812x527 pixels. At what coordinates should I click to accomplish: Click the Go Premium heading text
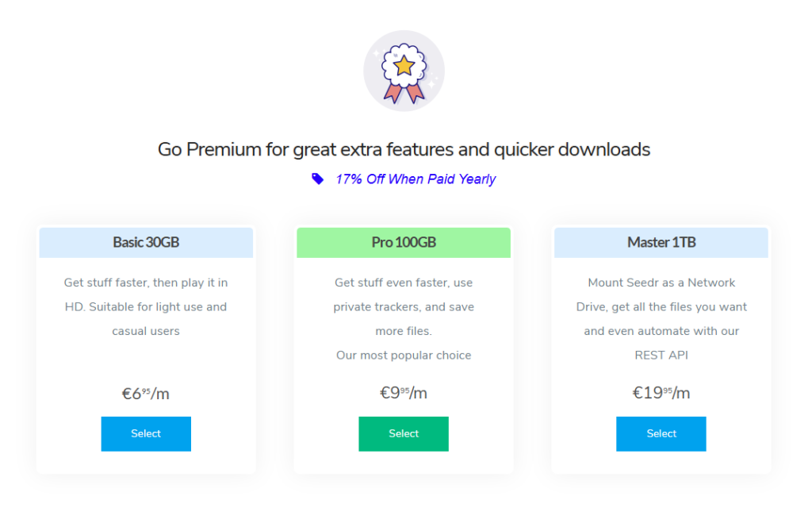click(404, 149)
